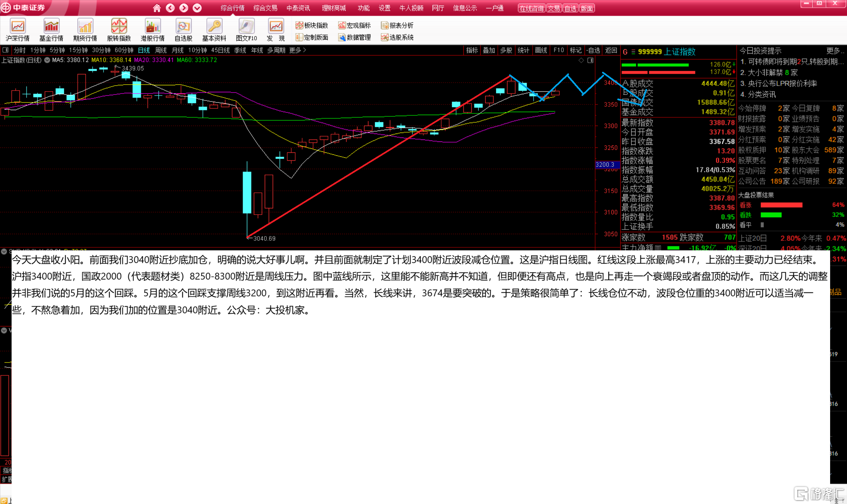The width and height of the screenshot is (847, 504).
Task: Open the 更多.. investment tips link
Action: (x=835, y=51)
